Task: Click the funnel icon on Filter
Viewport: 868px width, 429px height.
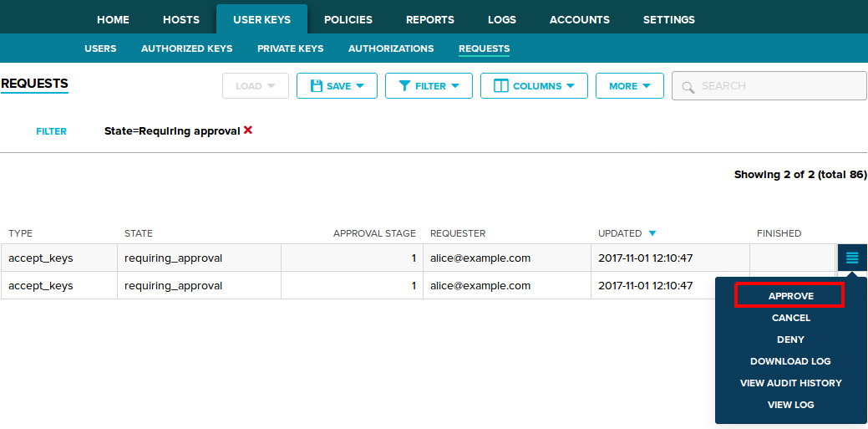Action: point(404,86)
